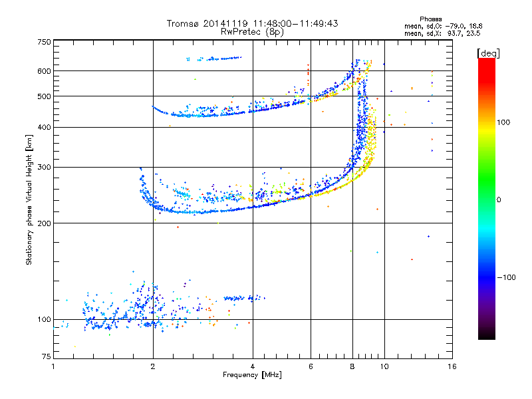
Task: Click the x-axis '2' tick label
Action: point(153,366)
